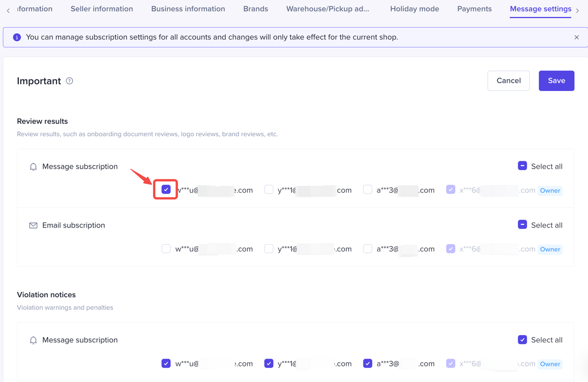Check a***3 email subscription in Review results
This screenshot has width=588, height=382.
click(x=367, y=249)
